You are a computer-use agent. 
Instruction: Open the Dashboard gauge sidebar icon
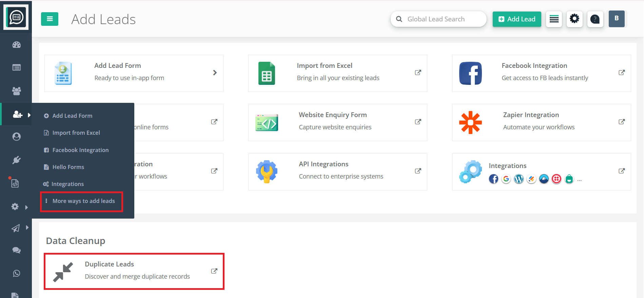click(16, 44)
